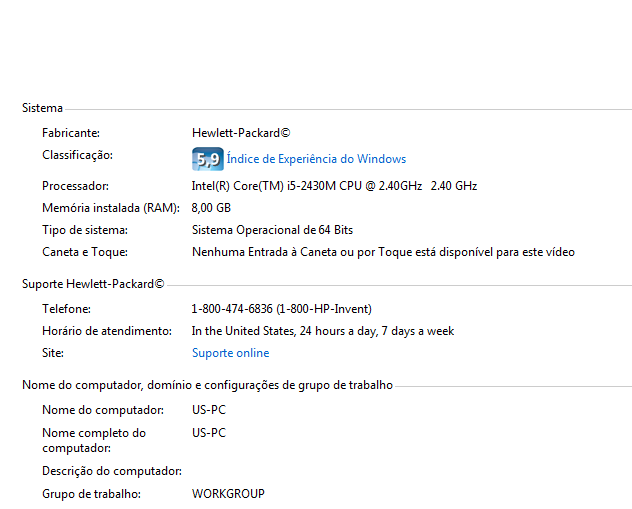
Task: Select the WORKGROUP value
Action: tap(228, 494)
